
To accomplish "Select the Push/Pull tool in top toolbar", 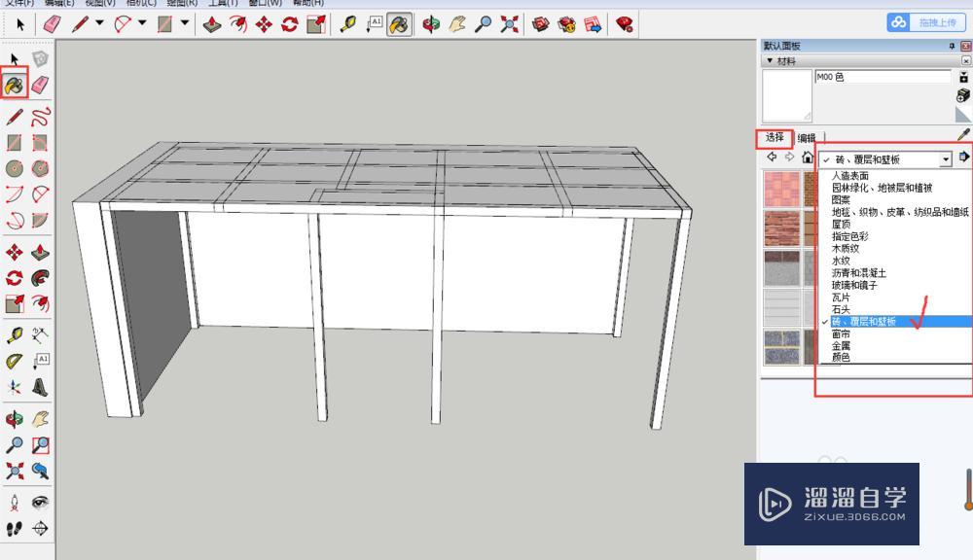I will (x=212, y=24).
